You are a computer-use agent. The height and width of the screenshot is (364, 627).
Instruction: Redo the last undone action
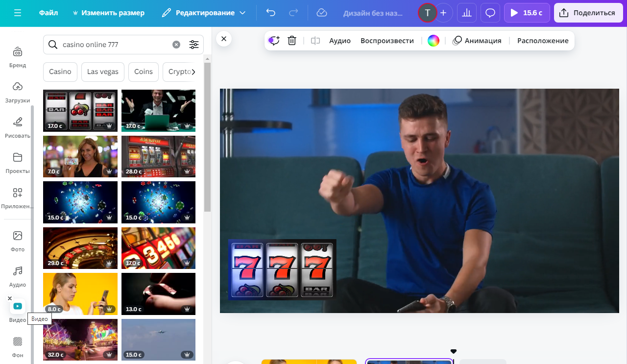coord(293,13)
